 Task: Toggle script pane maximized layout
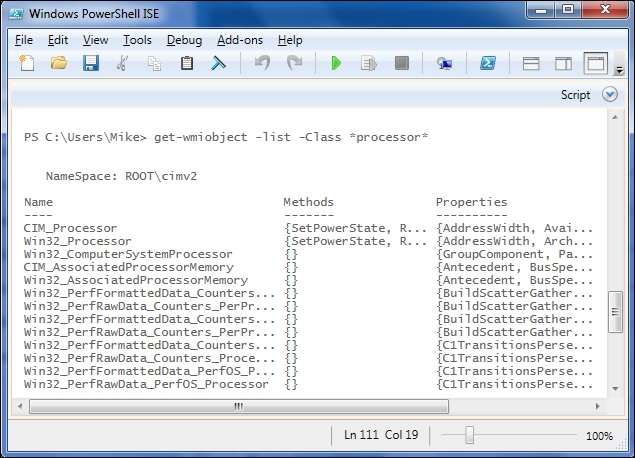(x=596, y=64)
